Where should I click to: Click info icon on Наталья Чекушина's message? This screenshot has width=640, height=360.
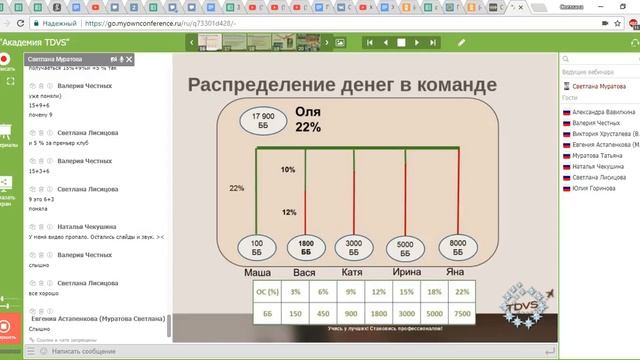tap(50, 227)
